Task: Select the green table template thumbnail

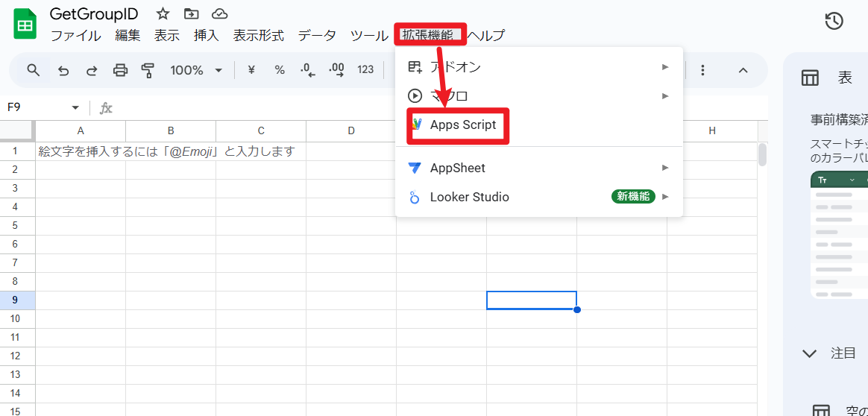Action: (x=839, y=235)
